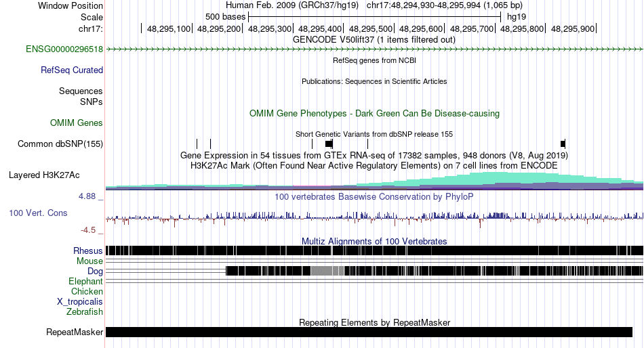Image resolution: width=644 pixels, height=348 pixels.
Task: Click the gray gap block in the Dog alignment
Action: click(327, 271)
